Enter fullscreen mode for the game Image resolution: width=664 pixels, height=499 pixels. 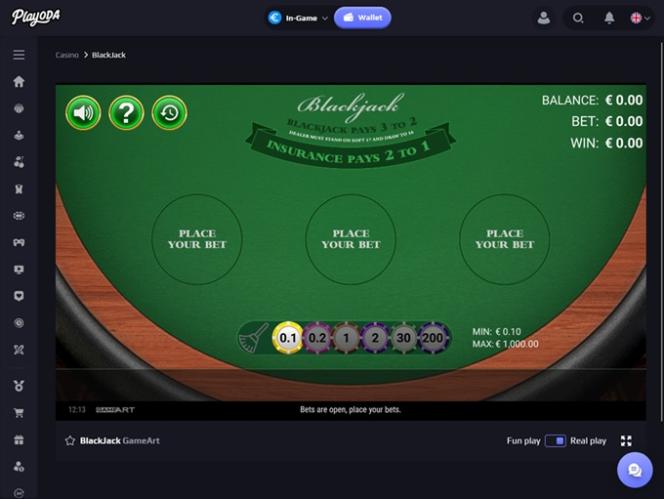[x=626, y=441]
